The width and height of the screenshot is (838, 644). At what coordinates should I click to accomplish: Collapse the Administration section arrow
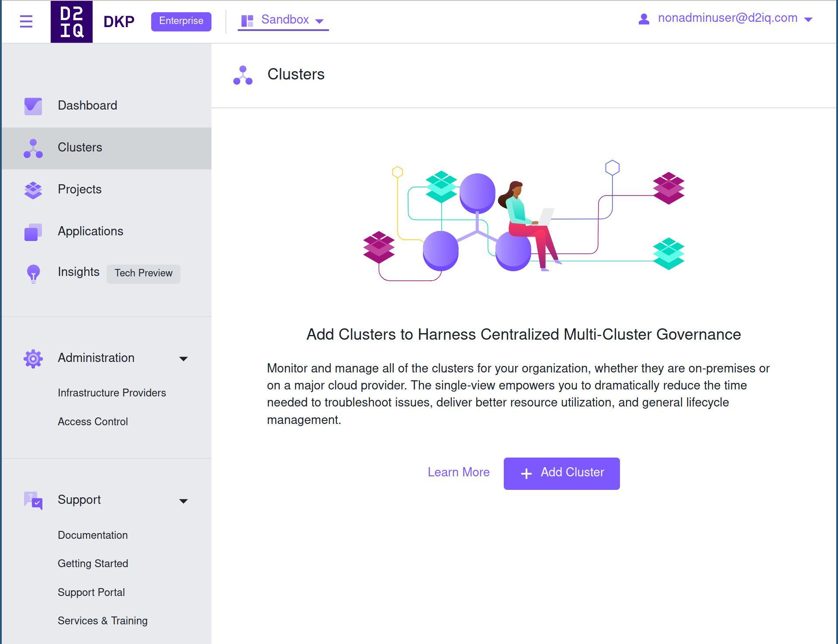click(184, 359)
